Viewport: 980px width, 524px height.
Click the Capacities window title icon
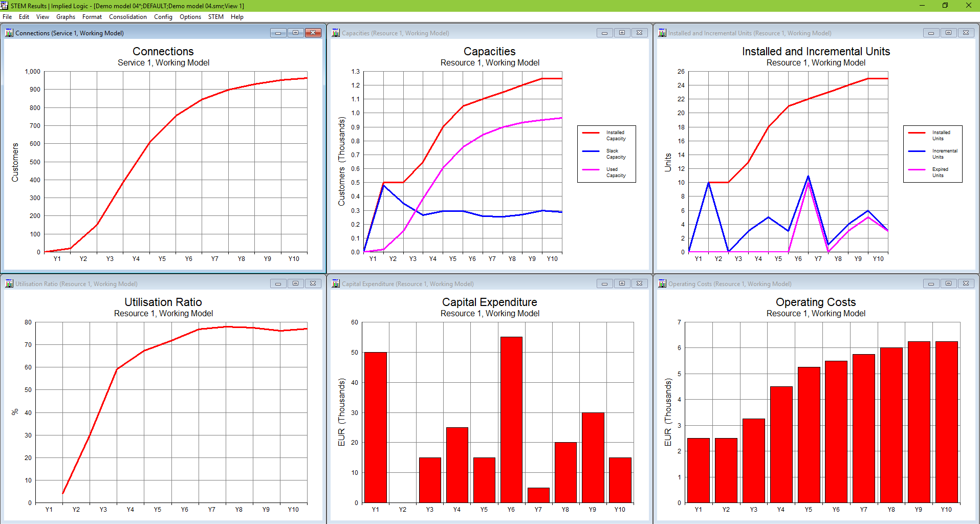(x=336, y=33)
